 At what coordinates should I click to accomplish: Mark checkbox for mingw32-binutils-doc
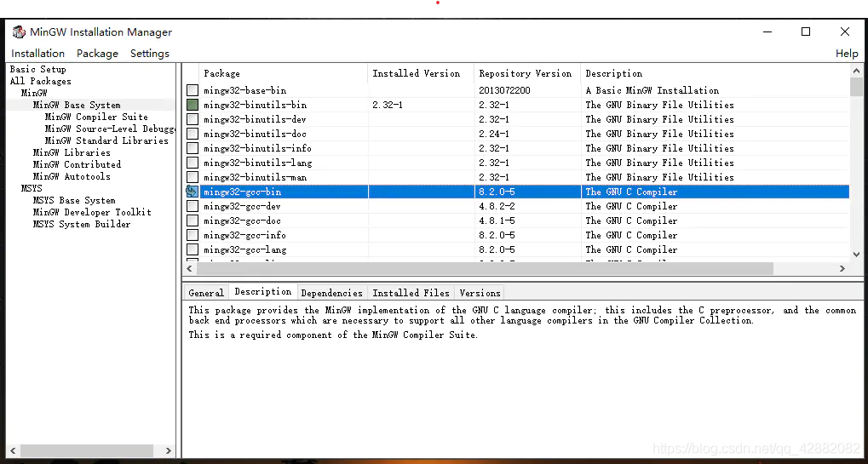[x=193, y=134]
